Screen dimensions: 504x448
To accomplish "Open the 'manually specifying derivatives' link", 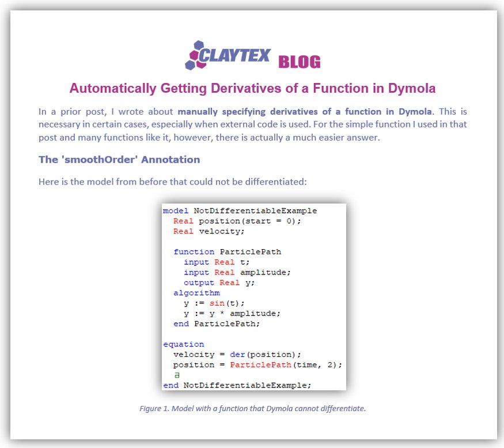I will (x=305, y=112).
